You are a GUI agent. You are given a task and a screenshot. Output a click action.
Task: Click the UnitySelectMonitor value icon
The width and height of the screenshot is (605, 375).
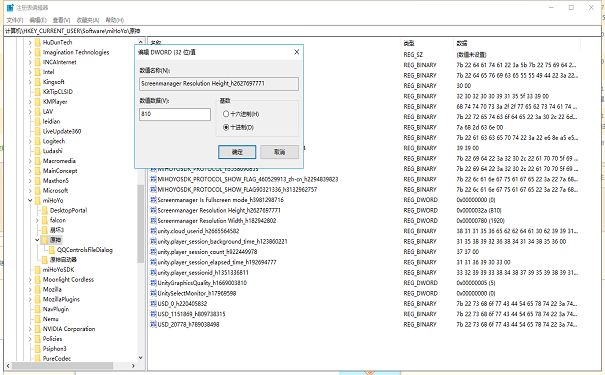click(153, 293)
